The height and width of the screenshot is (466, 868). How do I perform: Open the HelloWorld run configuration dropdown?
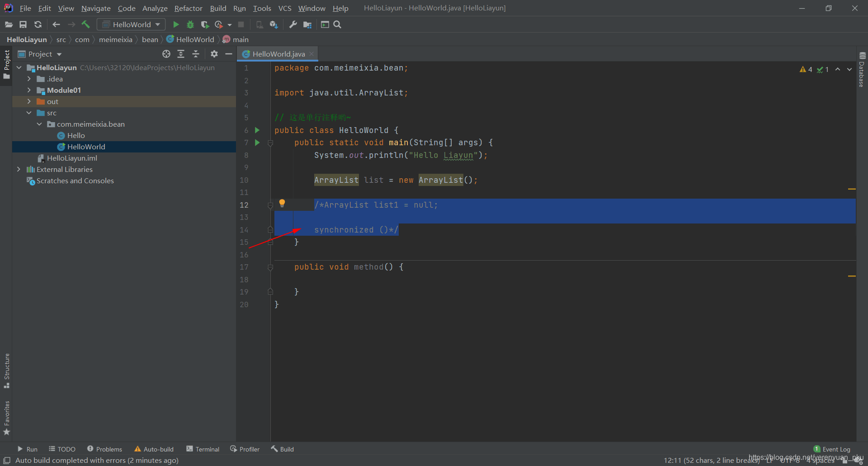tap(131, 24)
